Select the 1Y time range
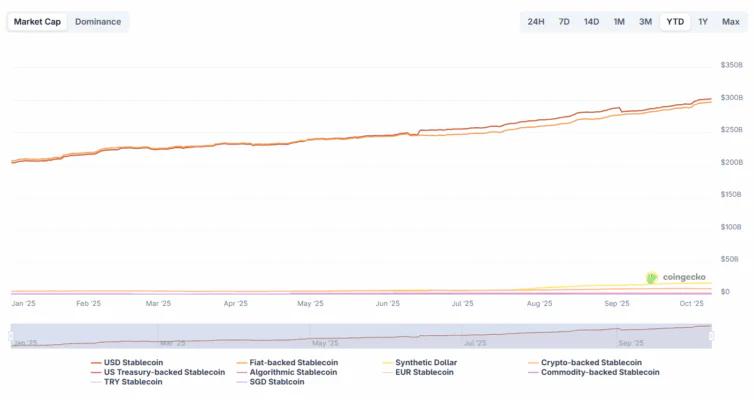Image resolution: width=754 pixels, height=400 pixels. [703, 21]
